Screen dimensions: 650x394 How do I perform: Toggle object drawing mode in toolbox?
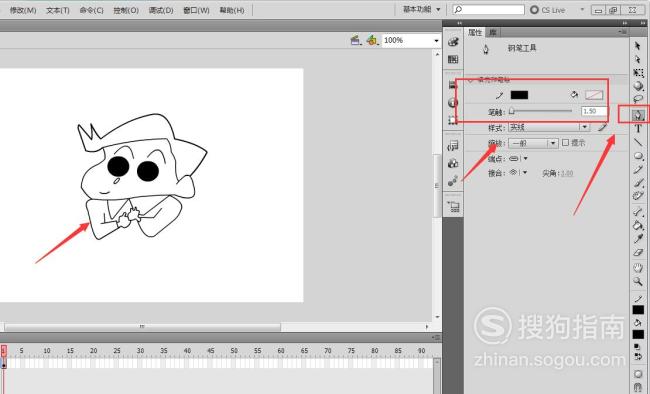coord(638,374)
